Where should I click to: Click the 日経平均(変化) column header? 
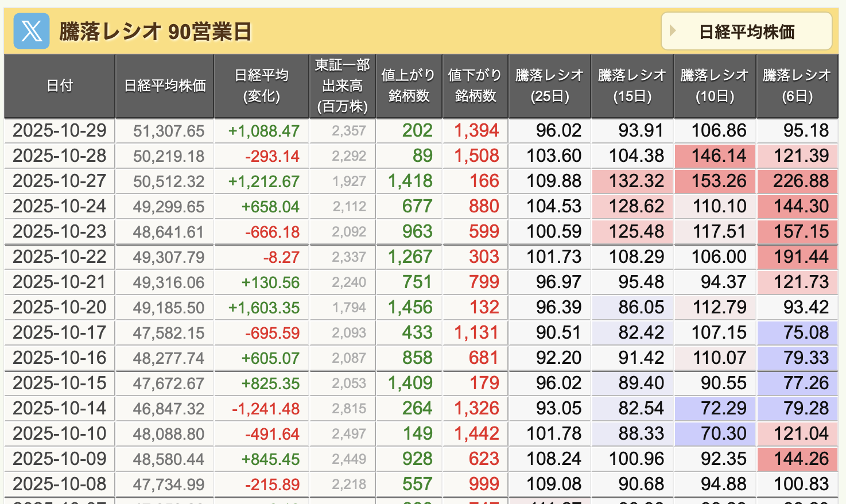(262, 86)
